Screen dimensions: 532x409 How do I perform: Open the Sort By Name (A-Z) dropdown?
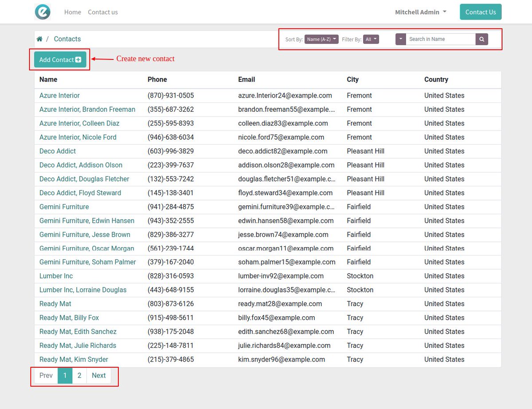[x=321, y=39]
